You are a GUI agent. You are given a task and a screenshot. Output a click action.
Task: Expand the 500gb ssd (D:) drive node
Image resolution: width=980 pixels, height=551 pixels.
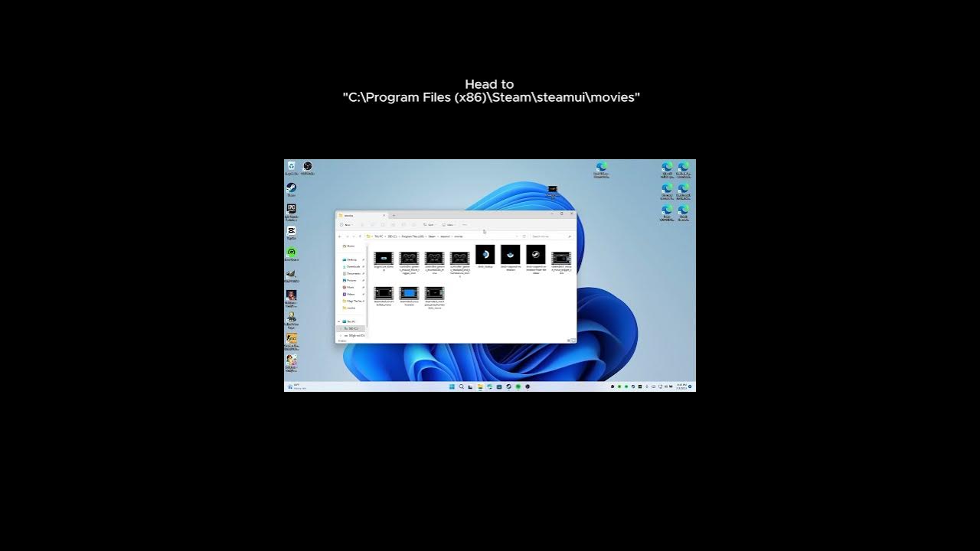[341, 335]
